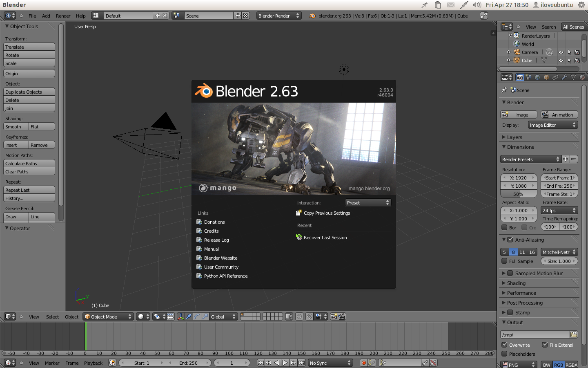The width and height of the screenshot is (588, 368).
Task: Enable the Full Sample checkbox
Action: coord(504,261)
